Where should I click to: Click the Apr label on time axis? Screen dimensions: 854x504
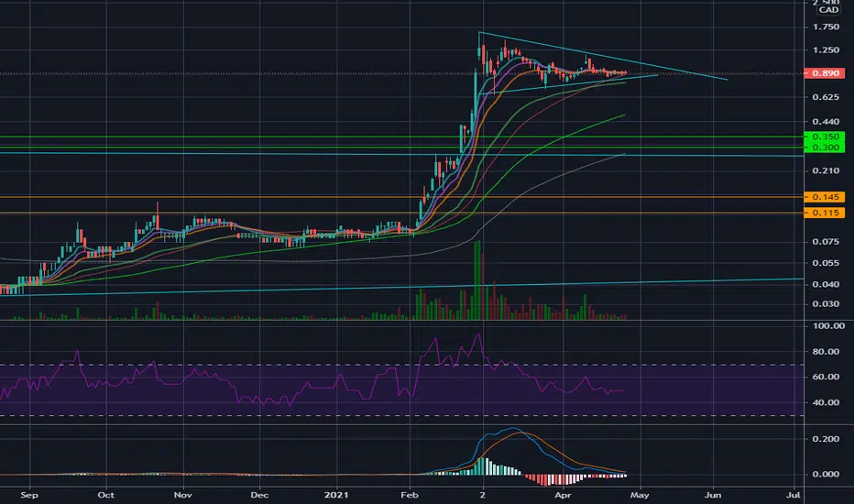click(563, 495)
